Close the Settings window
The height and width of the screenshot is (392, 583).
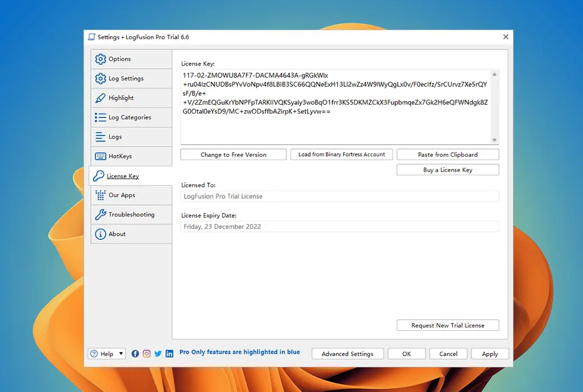[506, 37]
